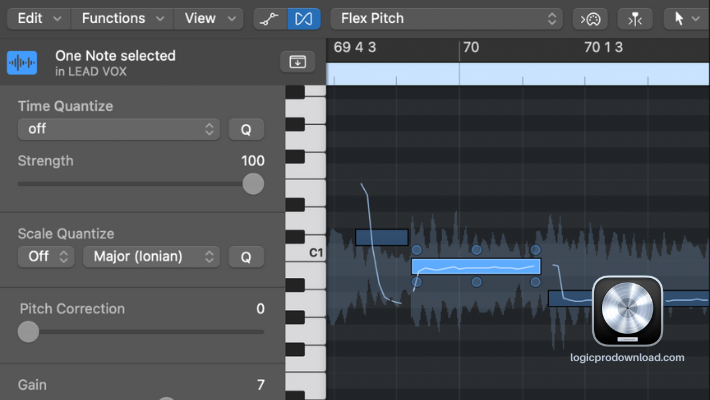This screenshot has height=400, width=710.
Task: Open the Flex Pitch mode dropdown
Action: point(446,19)
